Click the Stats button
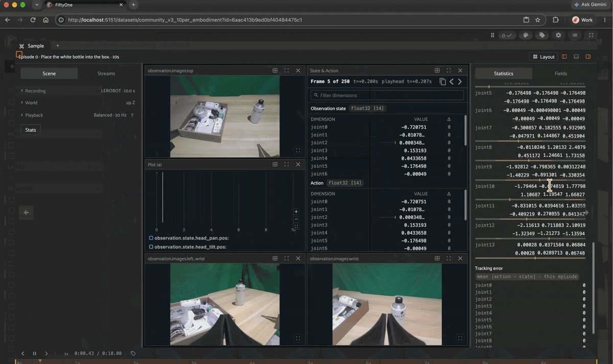Screen dimensions: 613x364 pos(31,130)
